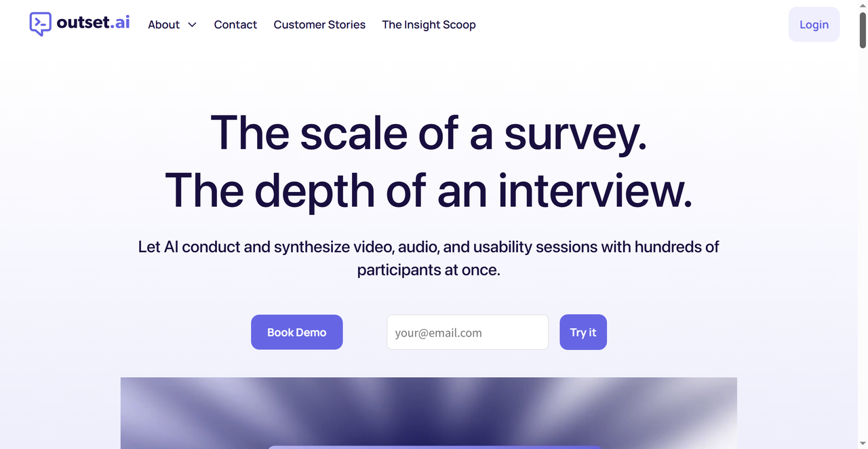Screen dimensions: 868x449
Task: Click the blank header space left of Login
Action: [631, 24]
